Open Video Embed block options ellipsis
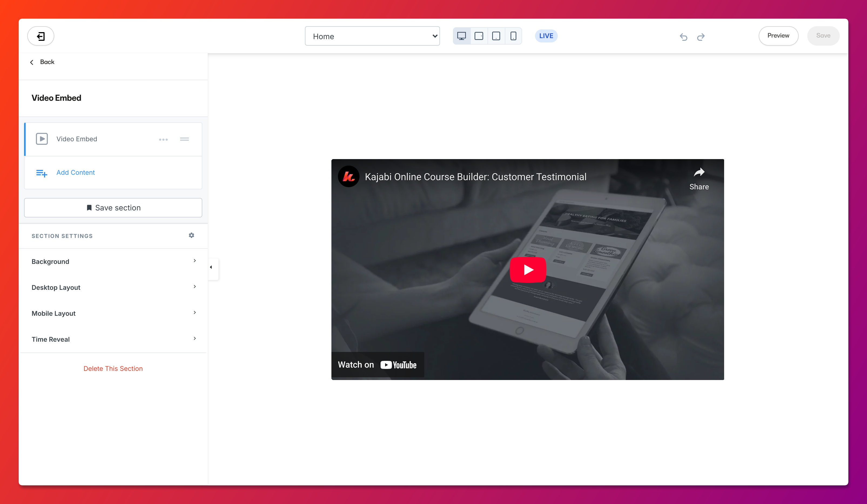Image resolution: width=867 pixels, height=504 pixels. (163, 139)
